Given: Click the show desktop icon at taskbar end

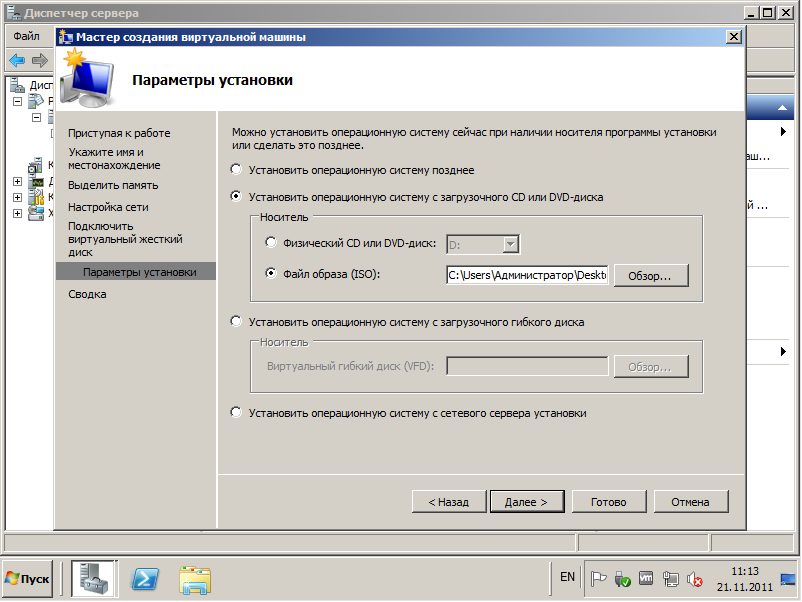Looking at the screenshot, I should [788, 579].
